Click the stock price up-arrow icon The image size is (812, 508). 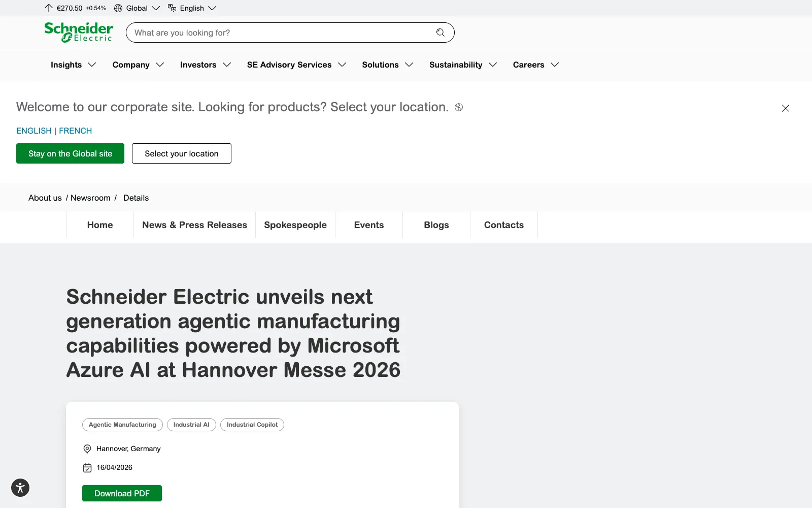pos(49,8)
